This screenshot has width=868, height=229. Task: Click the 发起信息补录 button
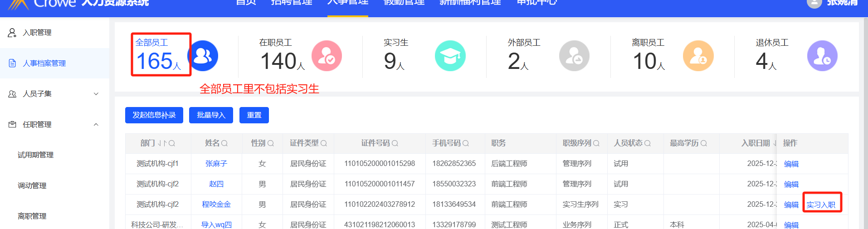coord(154,115)
